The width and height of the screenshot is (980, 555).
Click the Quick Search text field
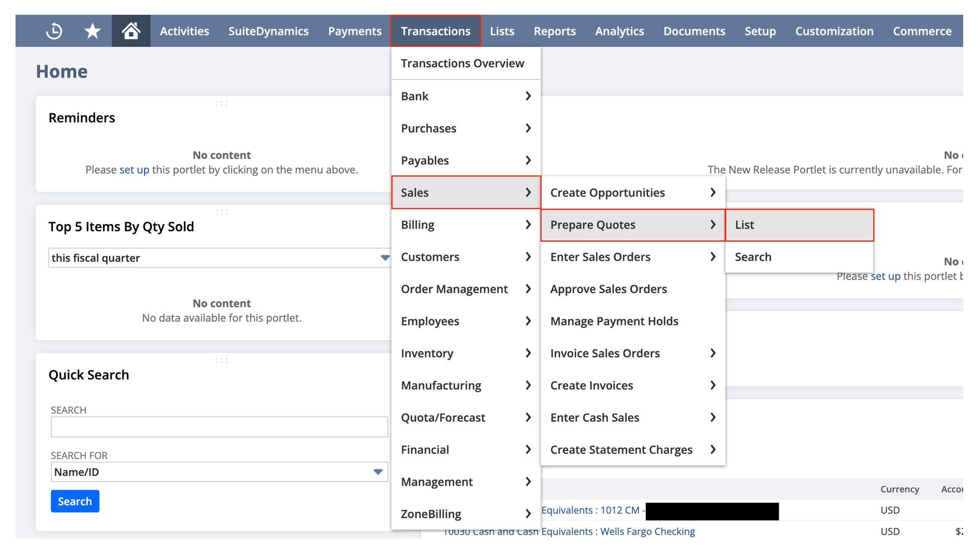(x=219, y=427)
